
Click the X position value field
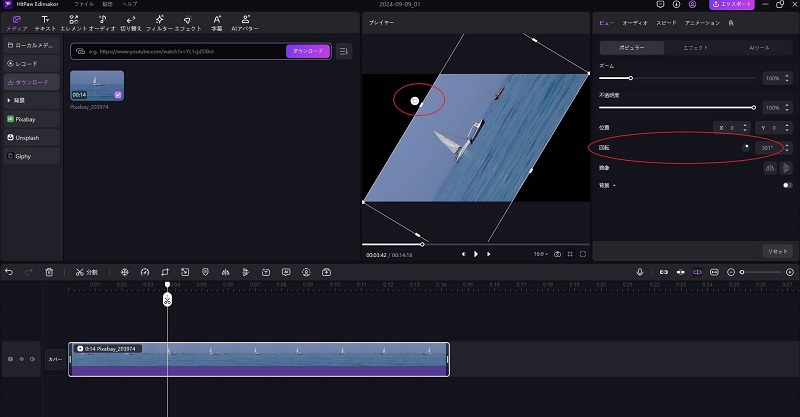[732, 128]
